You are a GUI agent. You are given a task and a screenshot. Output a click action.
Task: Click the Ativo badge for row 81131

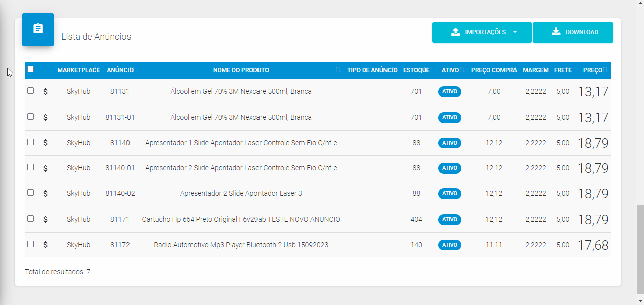click(450, 92)
